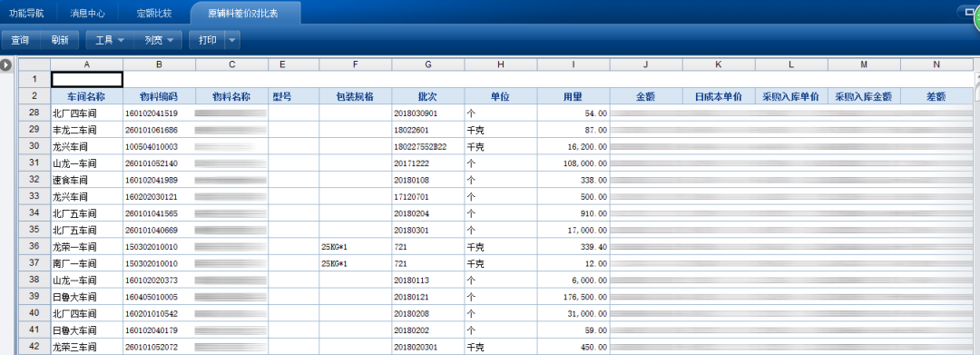This screenshot has height=355, width=980.
Task: Click the 查询 button
Action: (x=20, y=40)
